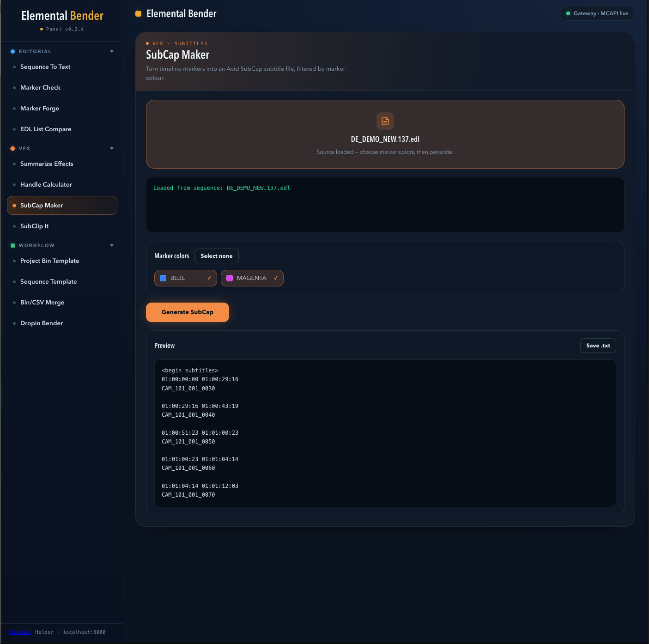Click Select none button
The width and height of the screenshot is (649, 644).
(217, 256)
